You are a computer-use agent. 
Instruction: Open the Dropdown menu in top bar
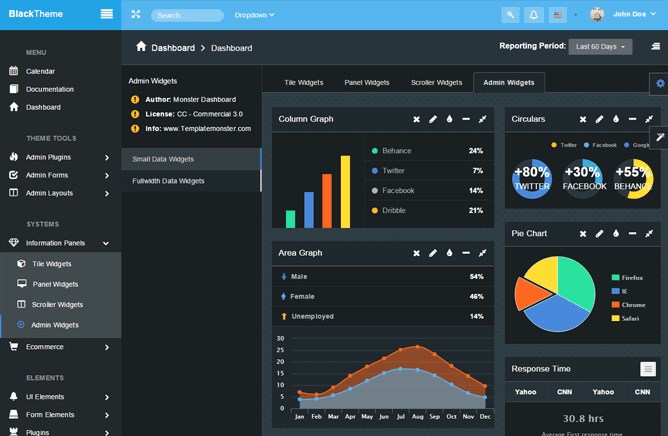(254, 15)
